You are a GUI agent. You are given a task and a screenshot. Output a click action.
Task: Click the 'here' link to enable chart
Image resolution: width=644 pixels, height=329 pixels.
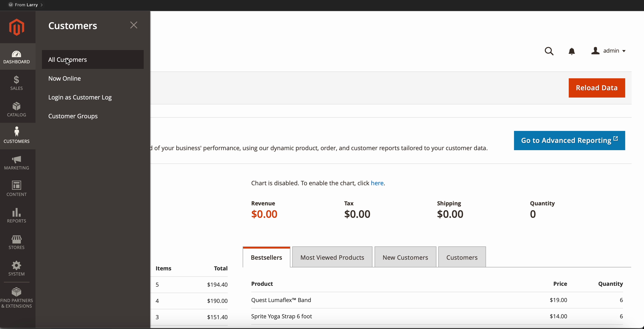tap(377, 183)
